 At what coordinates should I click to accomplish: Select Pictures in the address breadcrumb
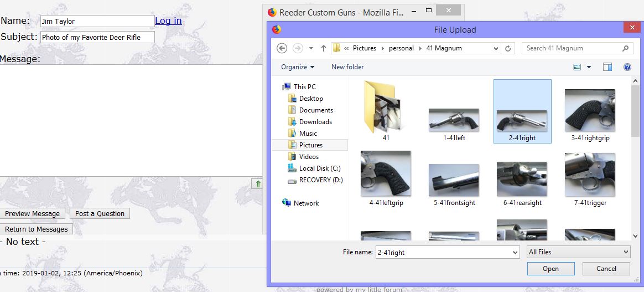[364, 48]
